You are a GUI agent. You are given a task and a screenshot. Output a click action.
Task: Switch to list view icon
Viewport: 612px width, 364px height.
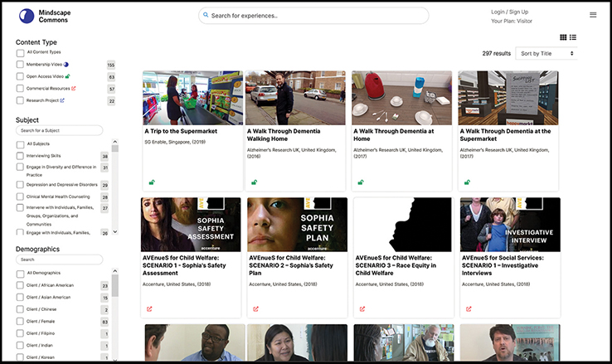coord(573,37)
